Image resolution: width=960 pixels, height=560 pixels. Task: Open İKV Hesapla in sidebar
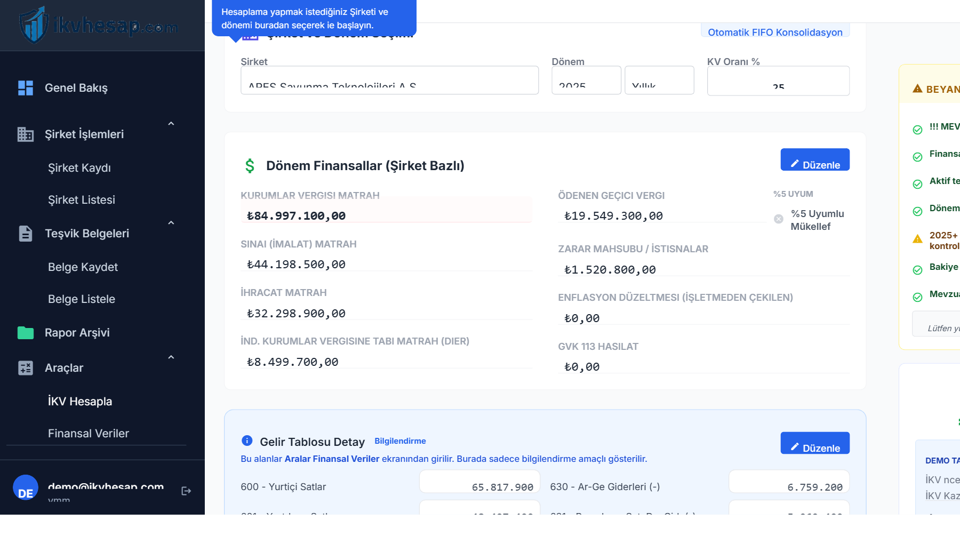[x=80, y=402]
